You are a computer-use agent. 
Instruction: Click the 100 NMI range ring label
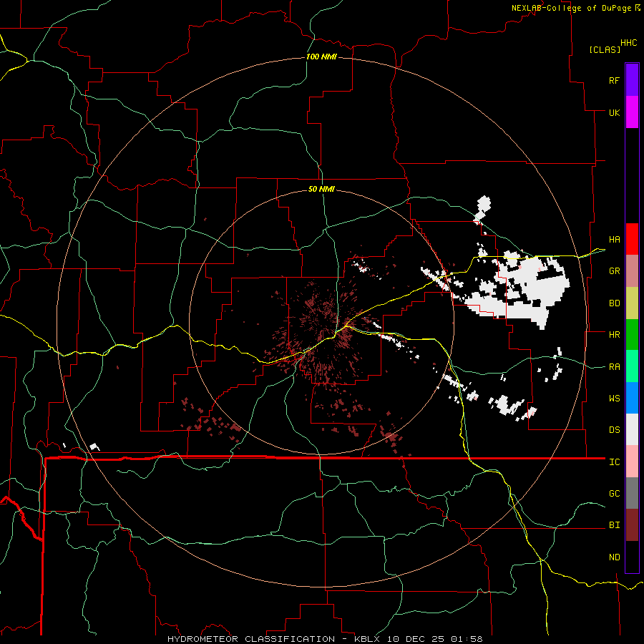[x=321, y=57]
